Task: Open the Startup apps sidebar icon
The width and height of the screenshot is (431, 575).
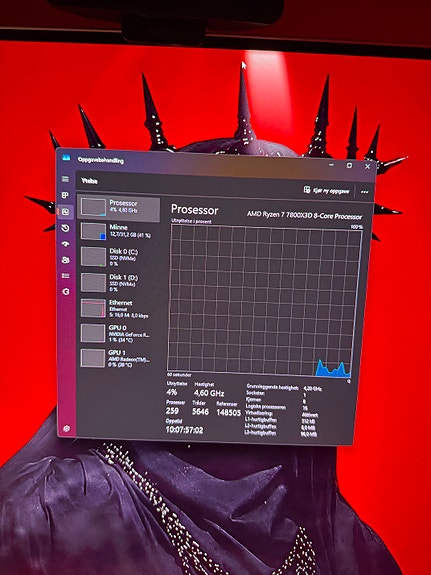Action: tap(66, 244)
